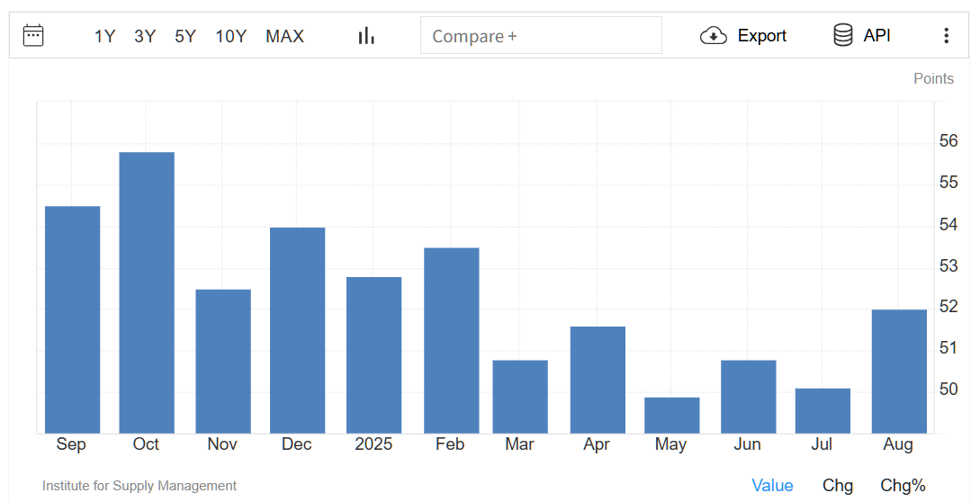This screenshot has width=980, height=502.
Task: Select the MAX time range
Action: click(284, 36)
